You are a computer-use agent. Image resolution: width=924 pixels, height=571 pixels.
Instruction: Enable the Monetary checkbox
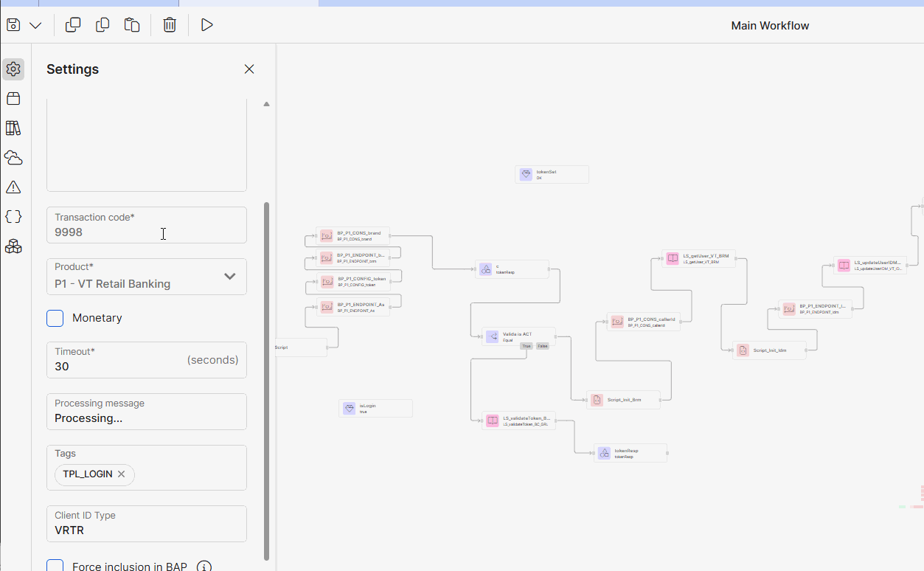click(x=55, y=318)
